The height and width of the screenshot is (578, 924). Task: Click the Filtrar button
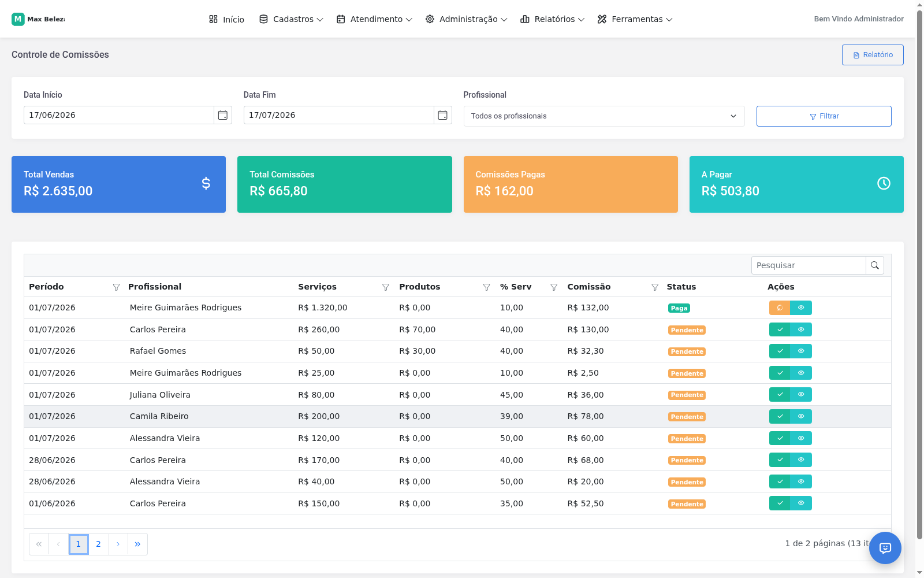(x=824, y=116)
